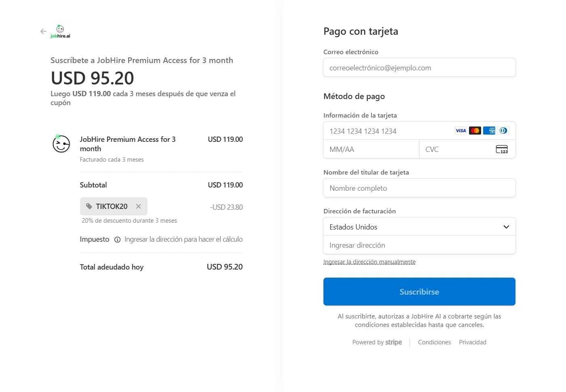Focus the Nombre completo field
The image size is (566, 392).
[x=419, y=188]
